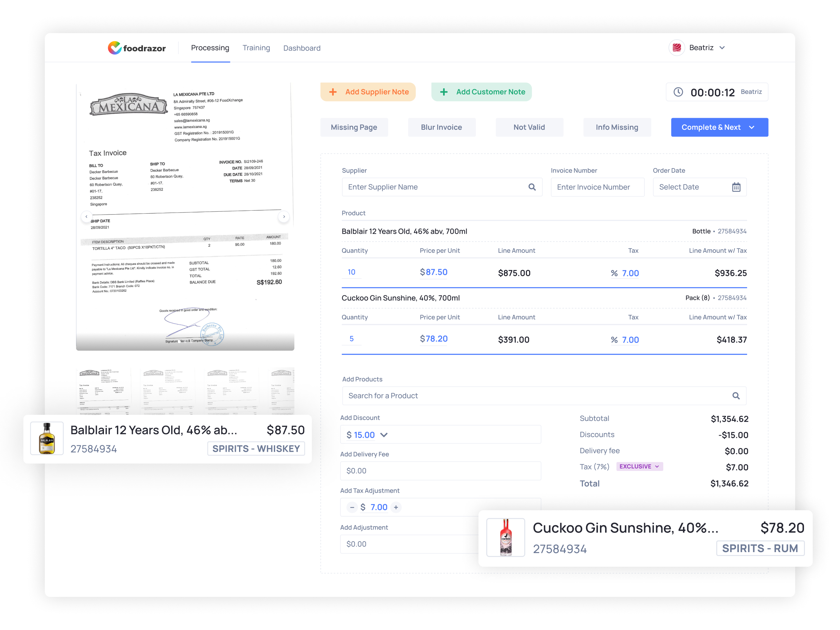The height and width of the screenshot is (630, 840).
Task: Select the fourth invoice page thumbnail
Action: click(x=281, y=391)
